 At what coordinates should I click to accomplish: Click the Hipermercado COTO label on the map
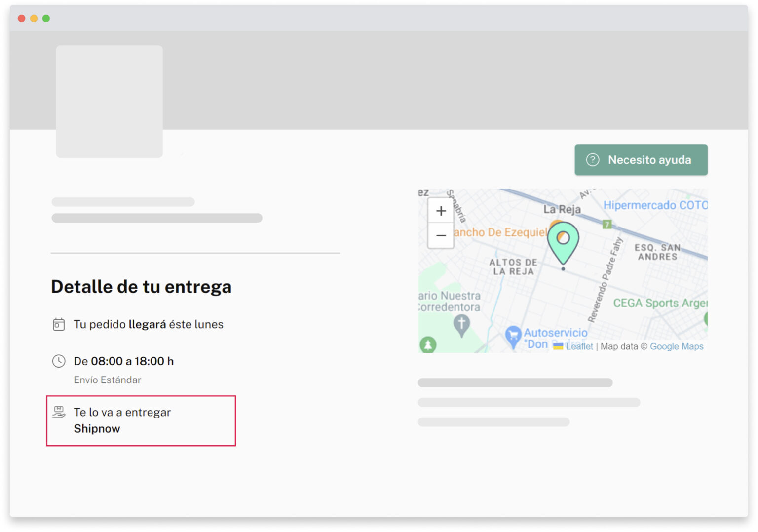point(654,205)
